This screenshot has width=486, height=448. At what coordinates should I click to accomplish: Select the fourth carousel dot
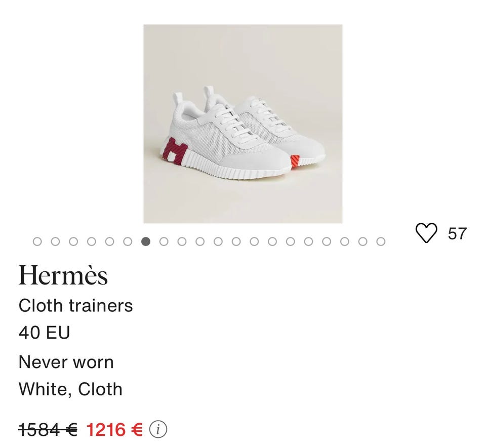click(x=91, y=241)
